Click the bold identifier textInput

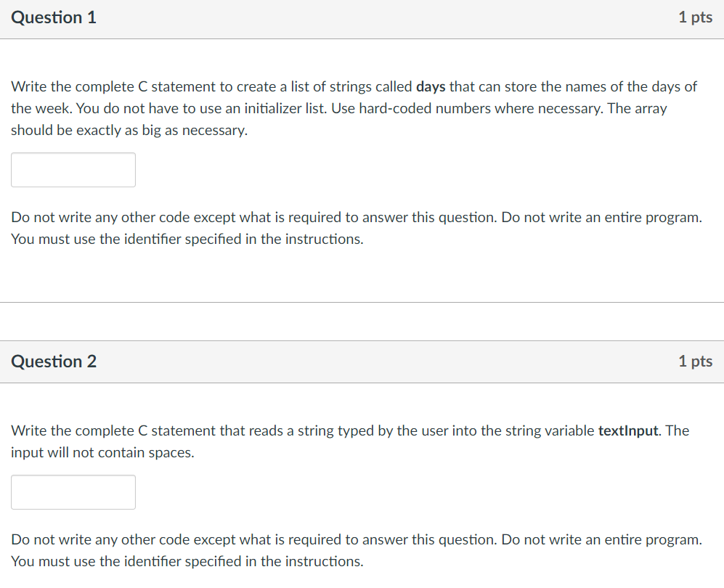tap(628, 430)
